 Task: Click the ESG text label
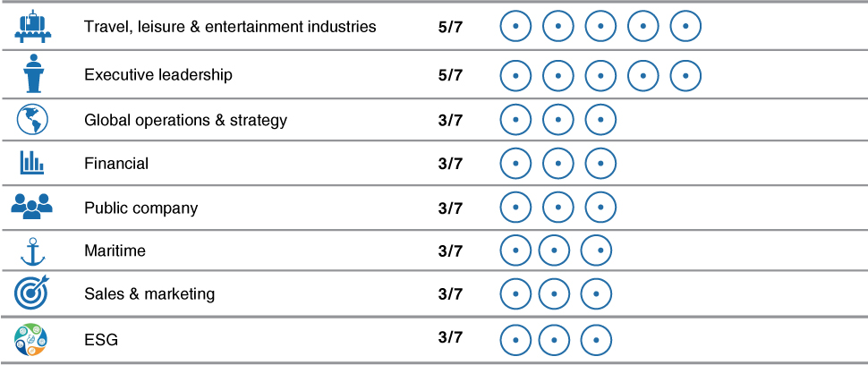(x=101, y=340)
